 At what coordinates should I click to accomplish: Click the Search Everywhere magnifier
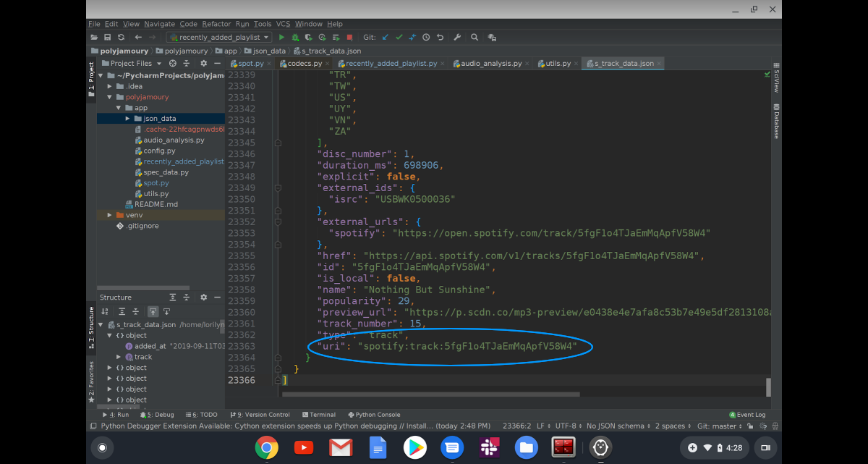point(475,37)
